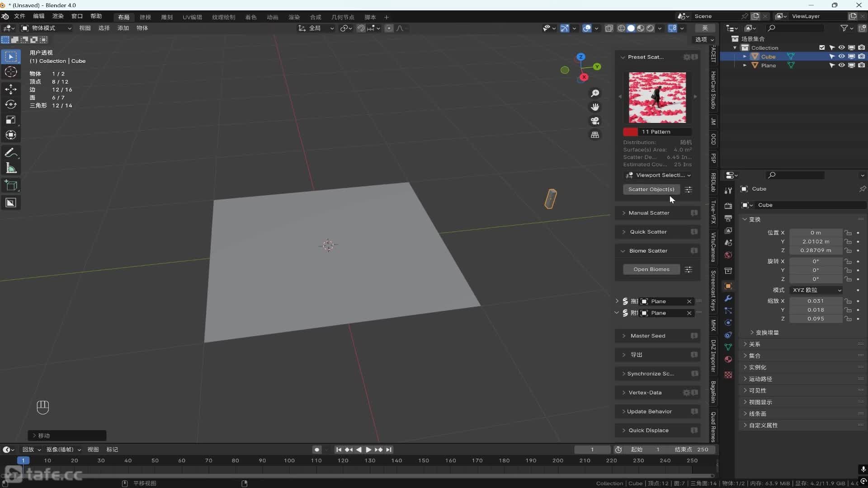Image resolution: width=868 pixels, height=488 pixels.
Task: Click the Annotate pencil tool
Action: 11,153
